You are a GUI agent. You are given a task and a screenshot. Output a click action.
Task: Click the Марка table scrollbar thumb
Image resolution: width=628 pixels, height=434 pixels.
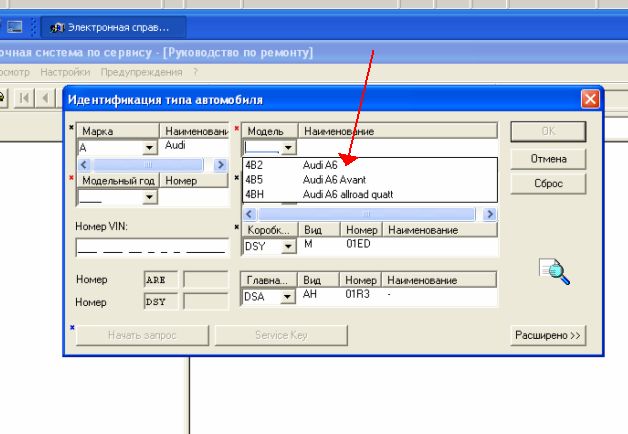point(148,165)
